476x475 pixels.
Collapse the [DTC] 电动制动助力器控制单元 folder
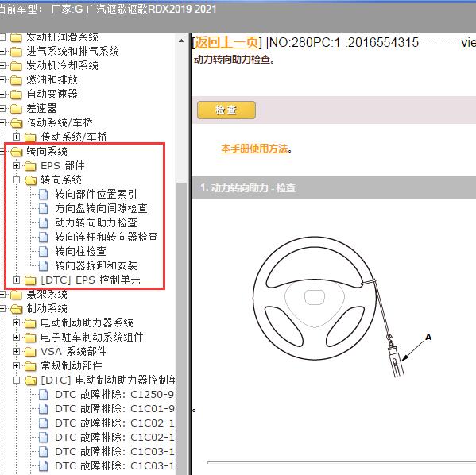click(17, 380)
